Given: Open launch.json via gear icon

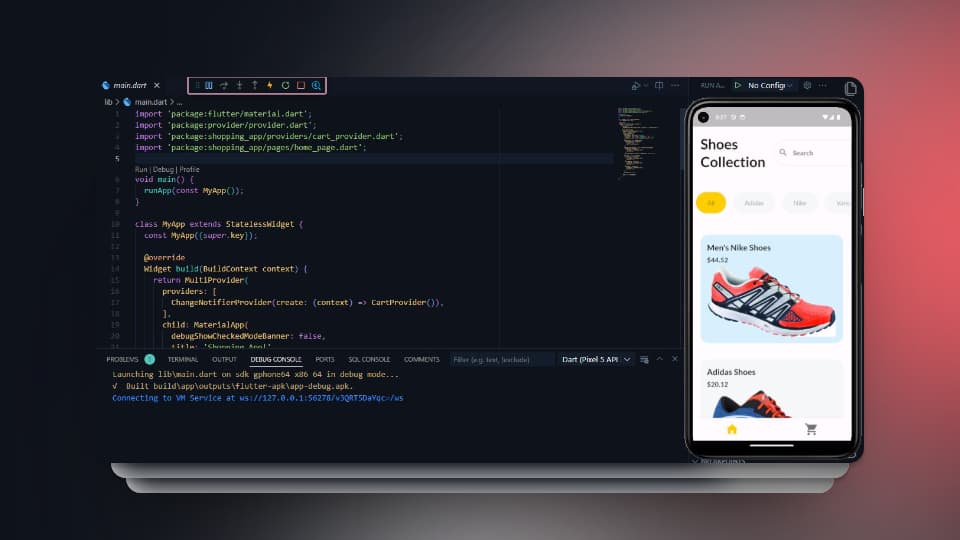Looking at the screenshot, I should point(807,86).
